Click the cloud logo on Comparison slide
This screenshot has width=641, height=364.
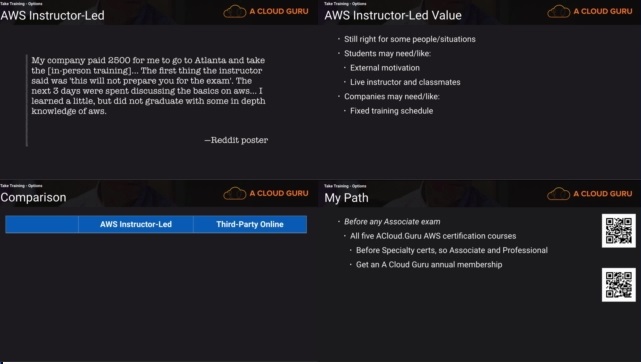(x=235, y=193)
